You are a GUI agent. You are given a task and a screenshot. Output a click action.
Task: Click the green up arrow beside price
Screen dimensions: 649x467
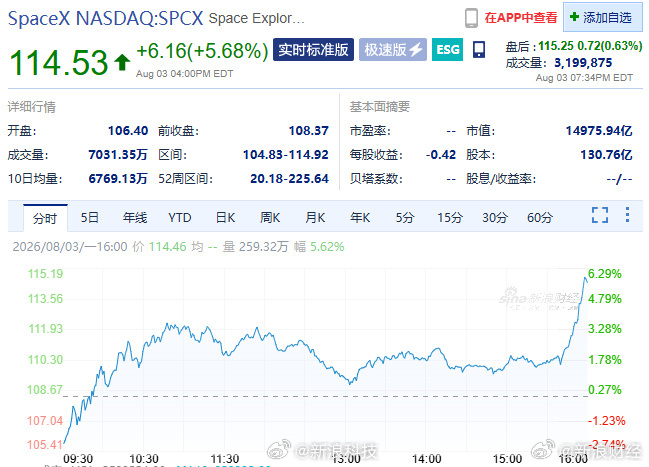122,62
